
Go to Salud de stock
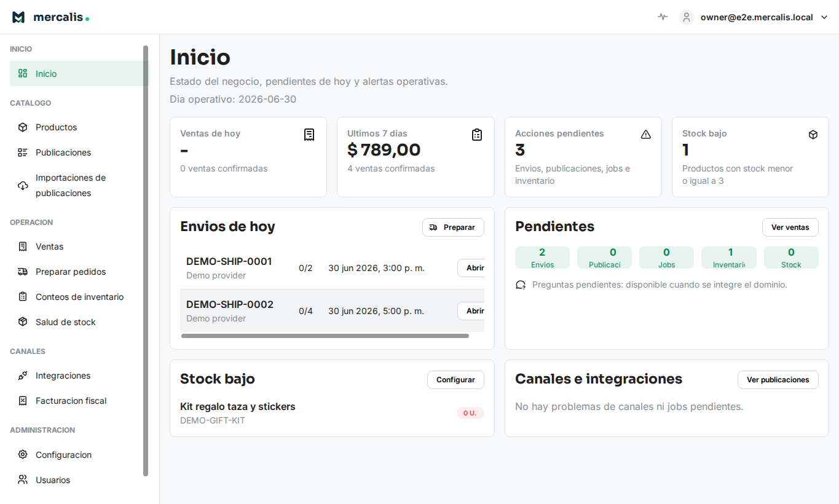[x=79, y=322]
